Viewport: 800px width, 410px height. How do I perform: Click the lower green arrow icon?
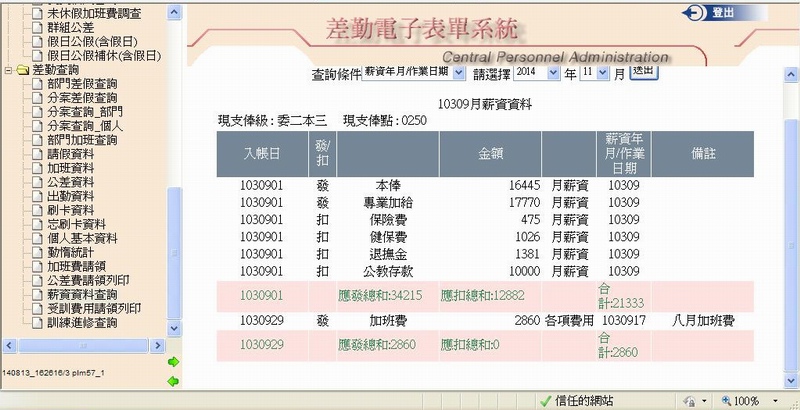click(x=173, y=381)
